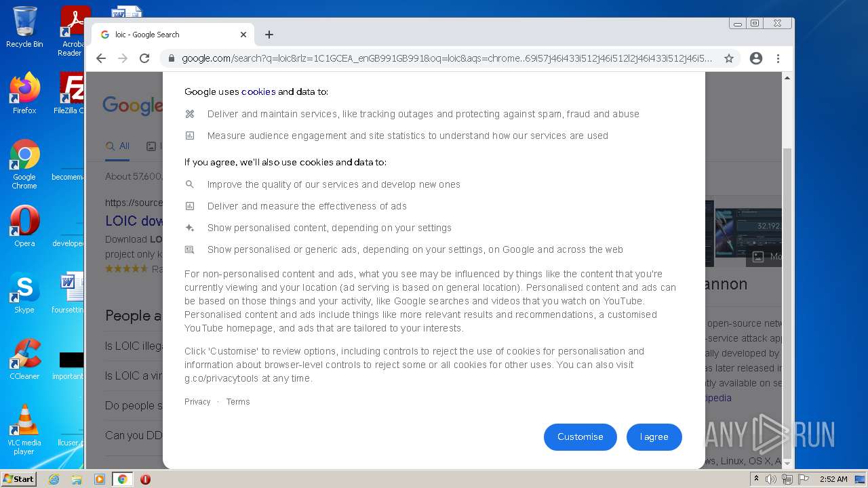
Task: Click the padlock site info icon
Action: pos(171,58)
